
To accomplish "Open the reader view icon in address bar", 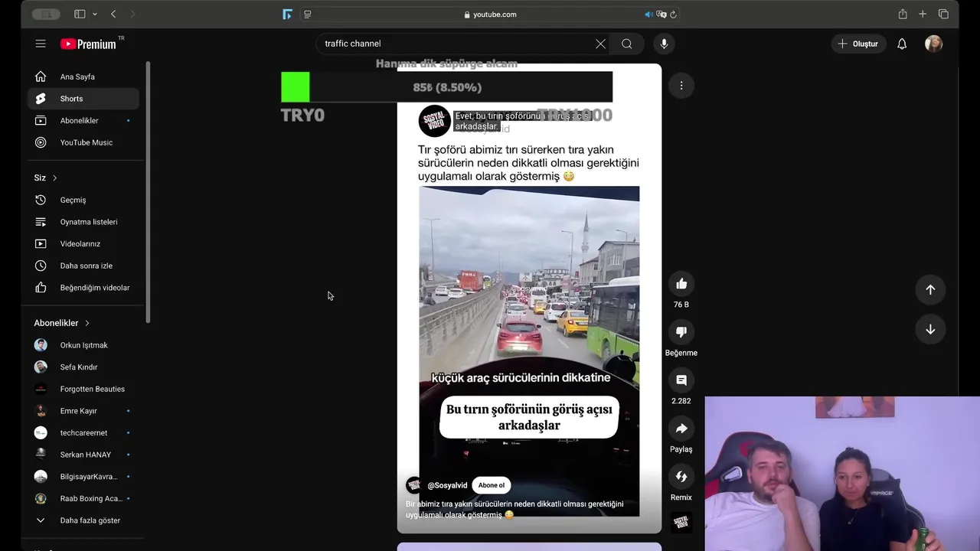I will (x=308, y=15).
